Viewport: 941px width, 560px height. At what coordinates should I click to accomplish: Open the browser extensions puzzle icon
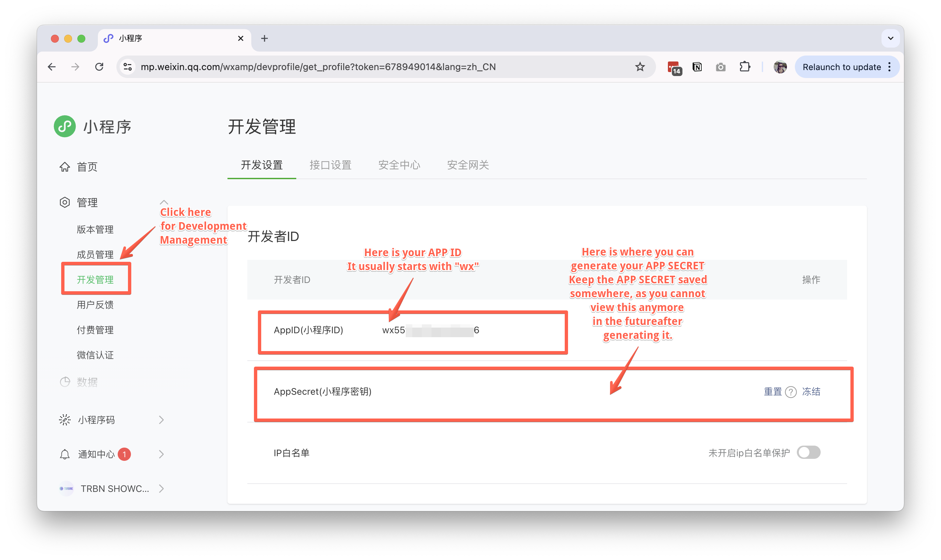pyautogui.click(x=745, y=67)
